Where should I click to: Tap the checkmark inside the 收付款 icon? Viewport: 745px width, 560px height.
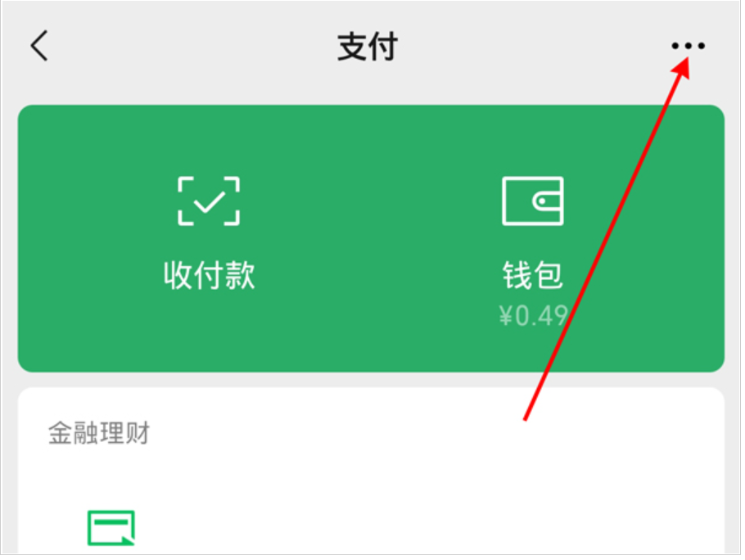click(x=209, y=202)
